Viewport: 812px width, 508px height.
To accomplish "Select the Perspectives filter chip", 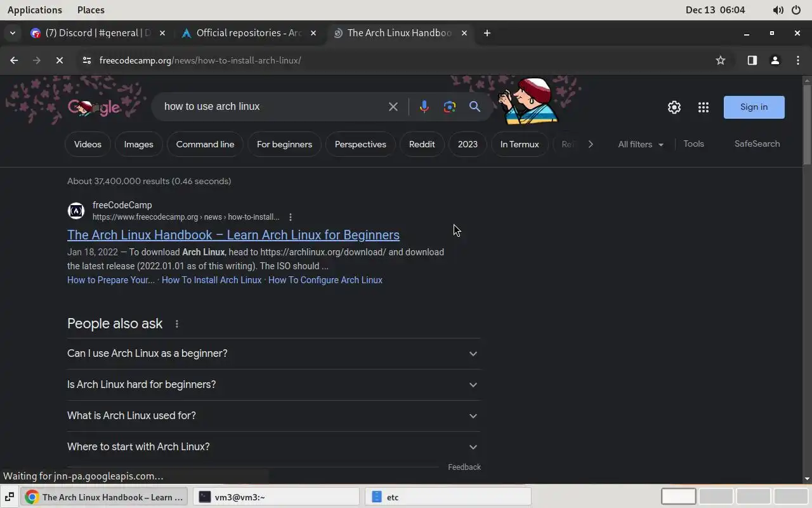I will tap(360, 144).
